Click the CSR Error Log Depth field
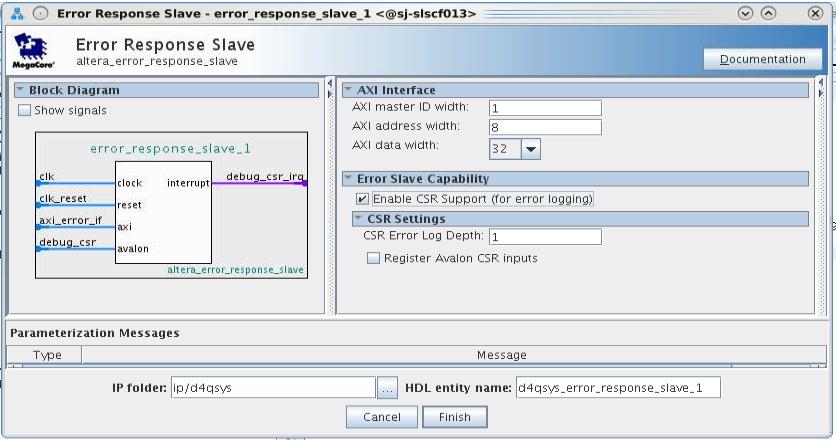Screen dimensions: 836x440 pos(545,237)
